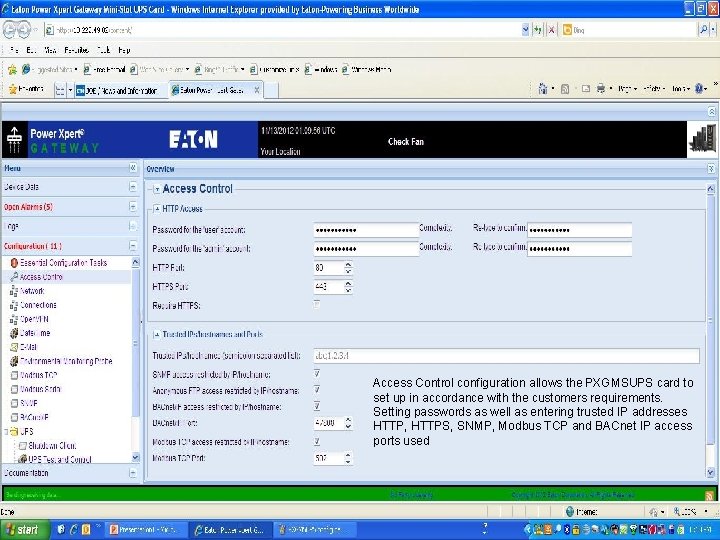Increase the HTTP Port spinner value

(348, 265)
